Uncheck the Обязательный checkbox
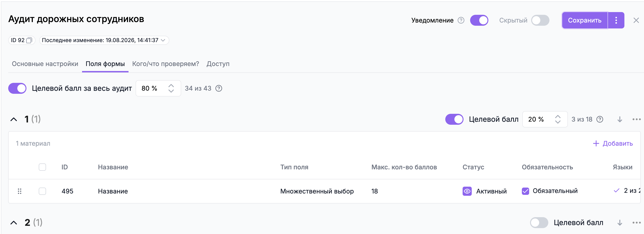The image size is (644, 234). click(525, 191)
